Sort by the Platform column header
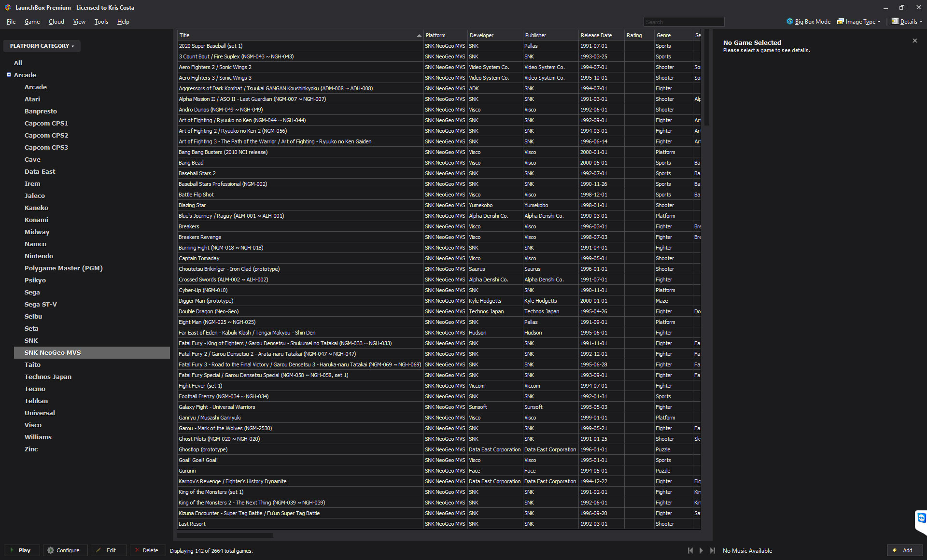The height and width of the screenshot is (560, 927). point(445,35)
